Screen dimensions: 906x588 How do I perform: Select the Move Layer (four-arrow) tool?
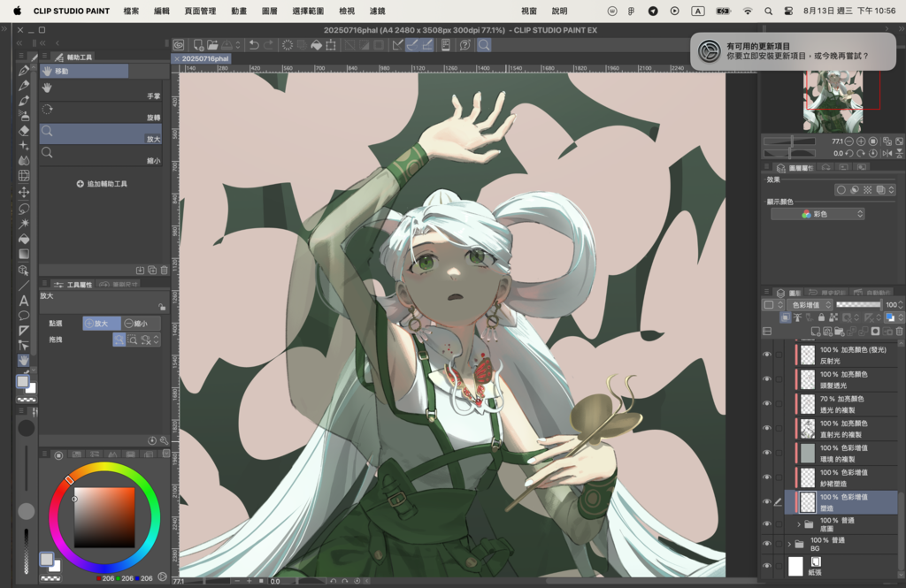point(24,192)
